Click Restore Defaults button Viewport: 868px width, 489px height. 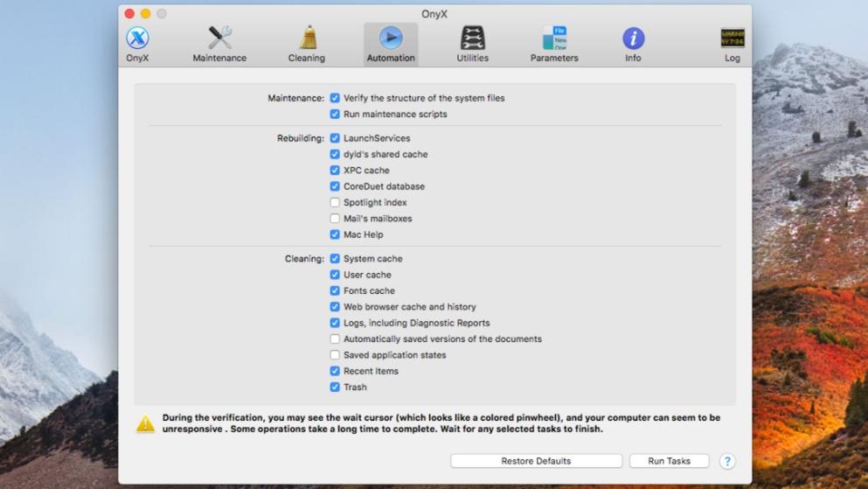click(x=536, y=461)
